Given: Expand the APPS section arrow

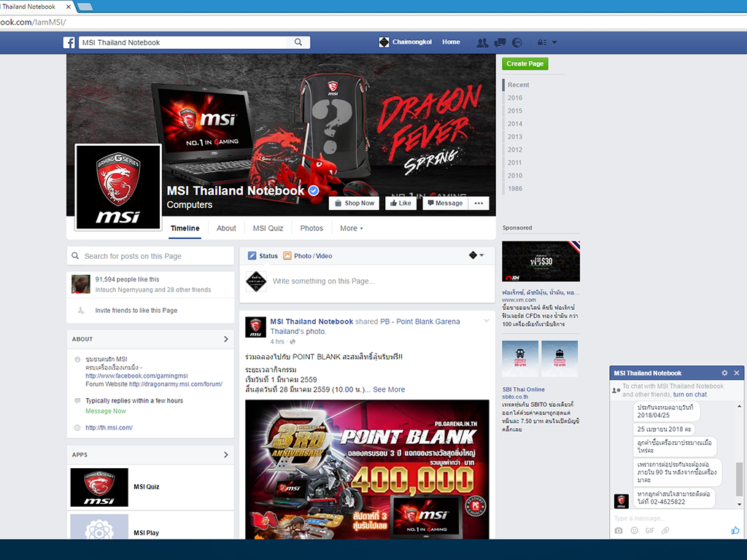Looking at the screenshot, I should click(x=226, y=455).
